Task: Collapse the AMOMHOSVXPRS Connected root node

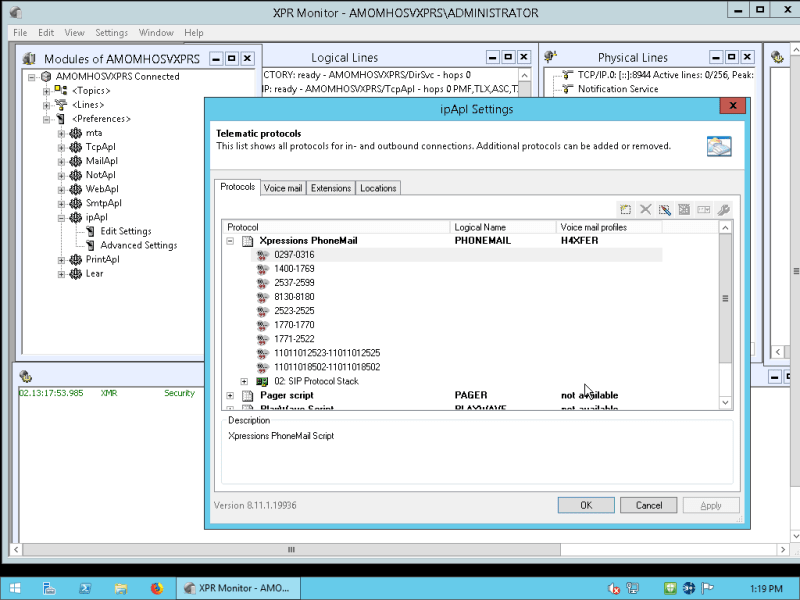Action: [32, 77]
